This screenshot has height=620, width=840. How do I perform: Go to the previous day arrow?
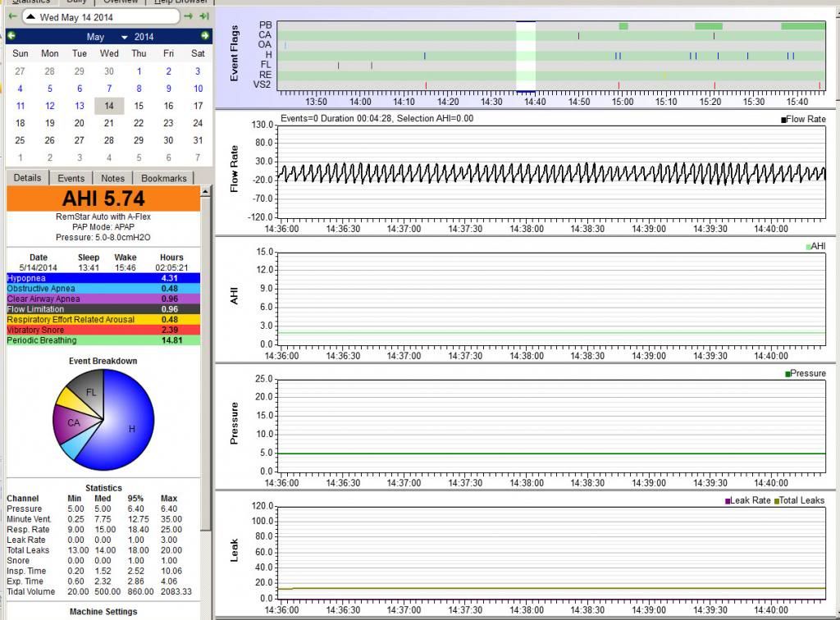pos(13,16)
